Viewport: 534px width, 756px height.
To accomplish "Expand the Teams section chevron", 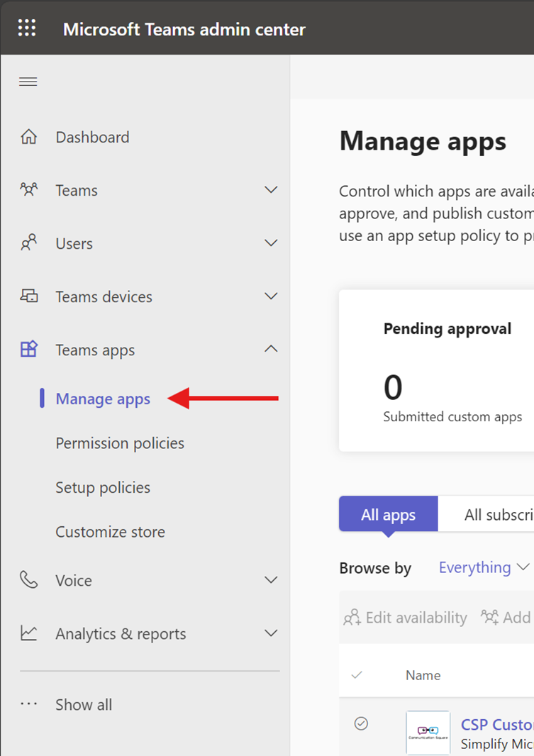I will pyautogui.click(x=271, y=189).
